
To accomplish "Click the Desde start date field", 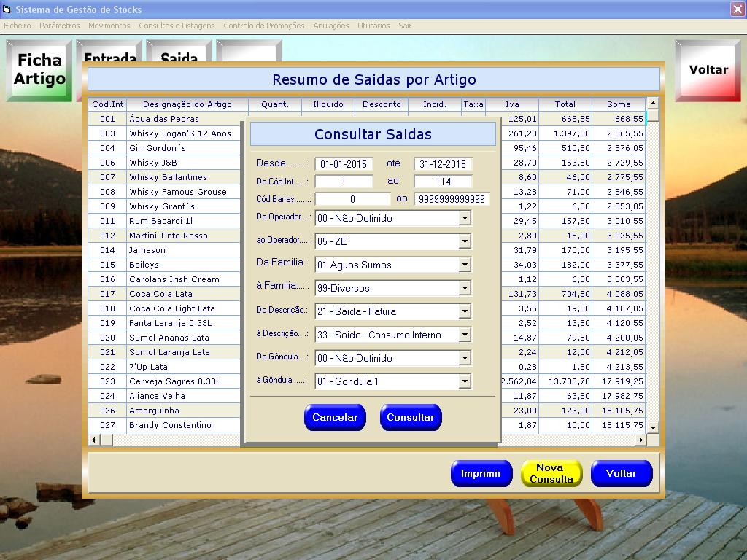I will [x=344, y=164].
